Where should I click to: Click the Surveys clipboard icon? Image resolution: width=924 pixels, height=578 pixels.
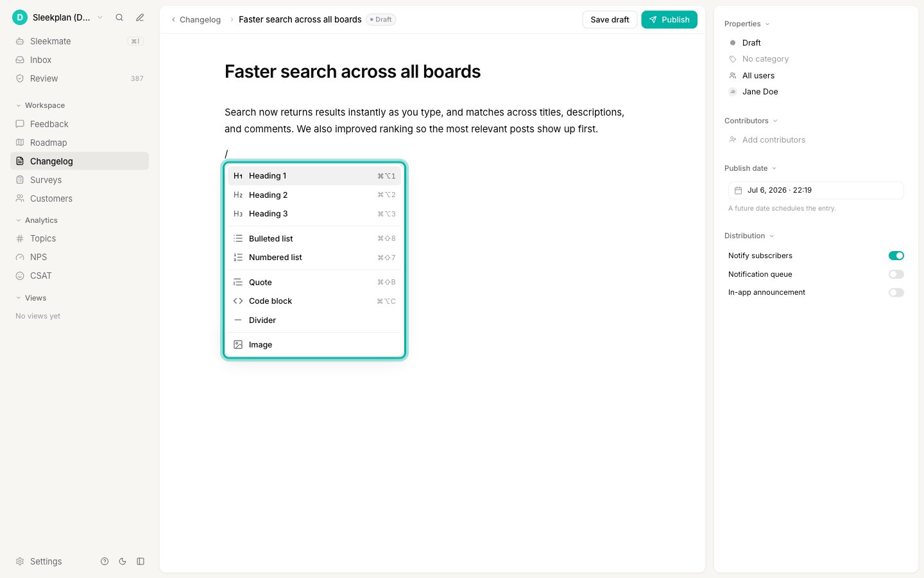(x=20, y=180)
